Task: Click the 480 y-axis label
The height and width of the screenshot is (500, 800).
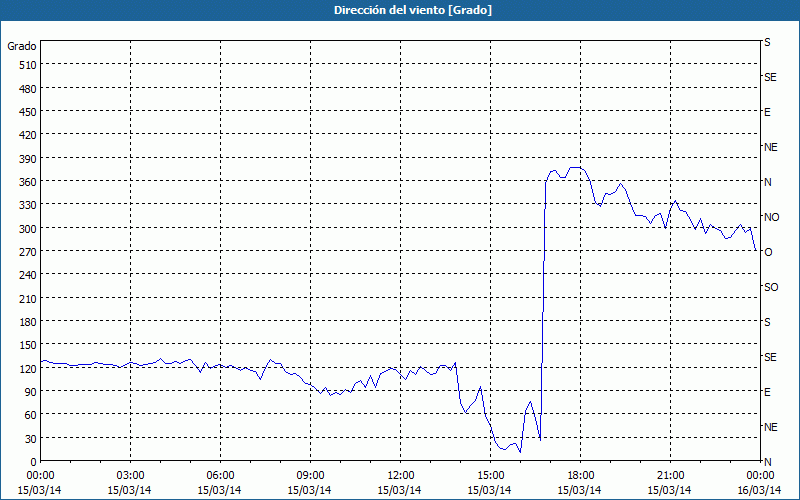Action: coord(29,89)
